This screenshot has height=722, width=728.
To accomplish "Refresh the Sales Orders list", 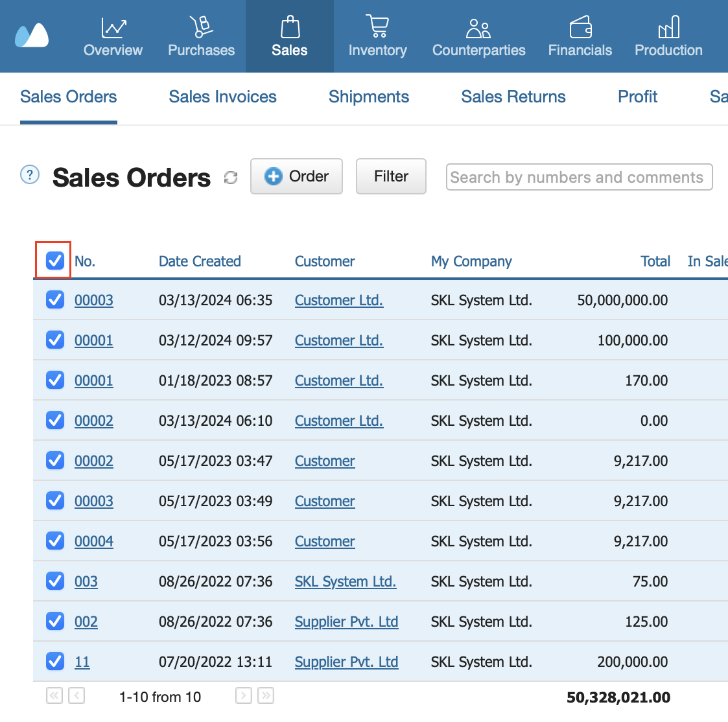I will 231,178.
